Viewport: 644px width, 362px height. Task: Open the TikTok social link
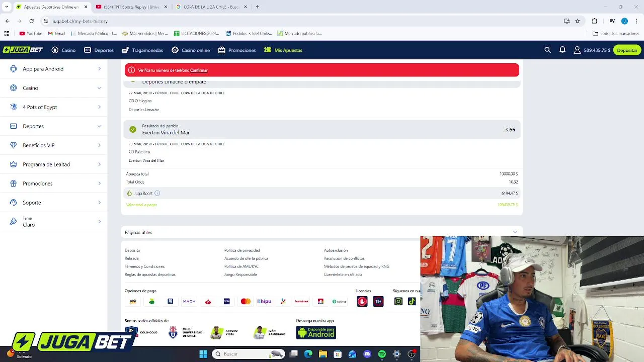pyautogui.click(x=412, y=301)
